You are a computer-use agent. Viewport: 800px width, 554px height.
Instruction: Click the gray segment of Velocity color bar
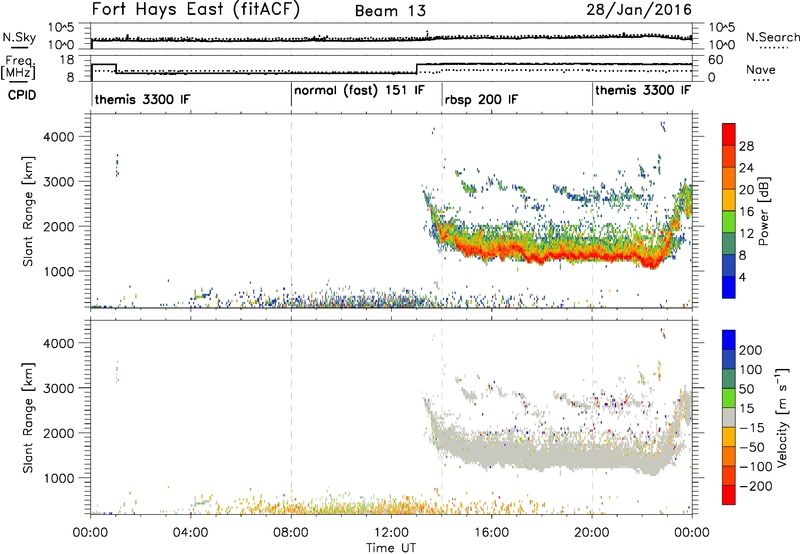729,418
